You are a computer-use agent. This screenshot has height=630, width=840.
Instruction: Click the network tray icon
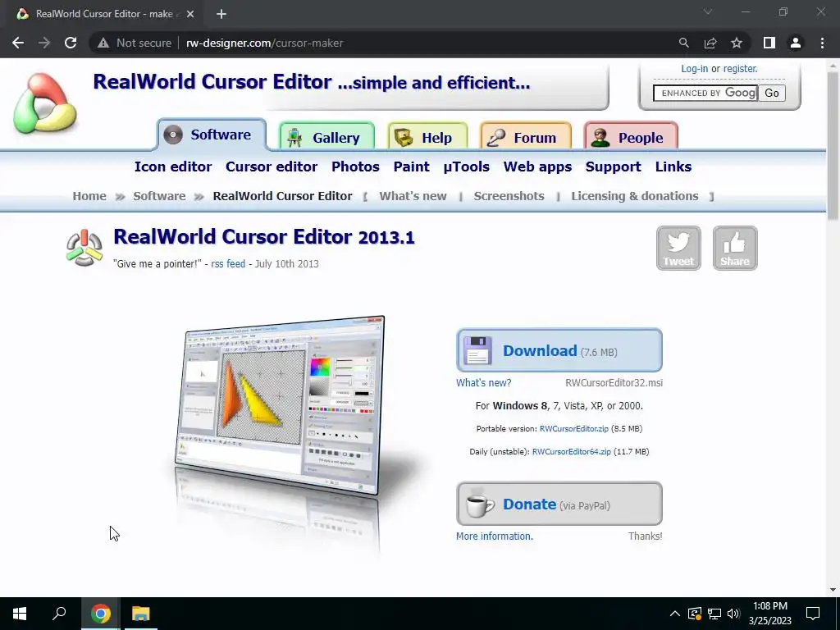tap(714, 614)
